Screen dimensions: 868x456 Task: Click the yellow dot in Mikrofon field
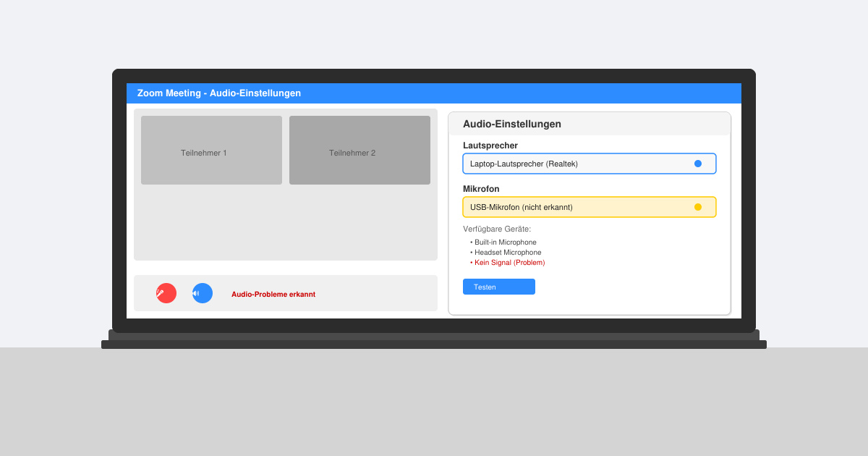(698, 207)
